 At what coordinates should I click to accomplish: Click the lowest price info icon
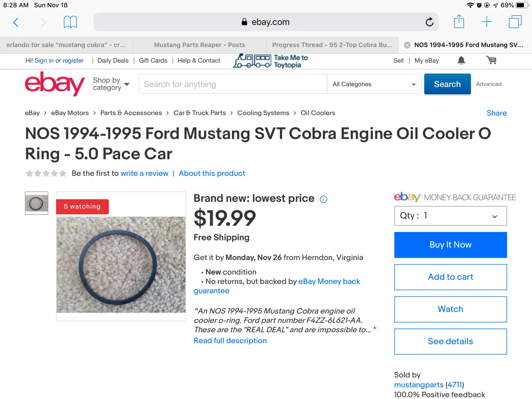tap(324, 199)
